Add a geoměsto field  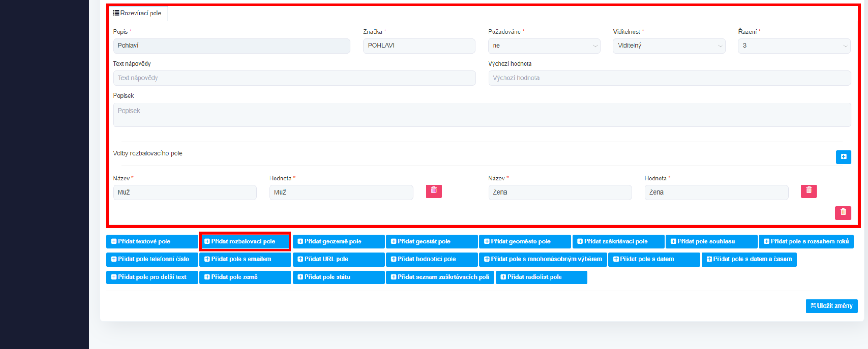point(525,241)
